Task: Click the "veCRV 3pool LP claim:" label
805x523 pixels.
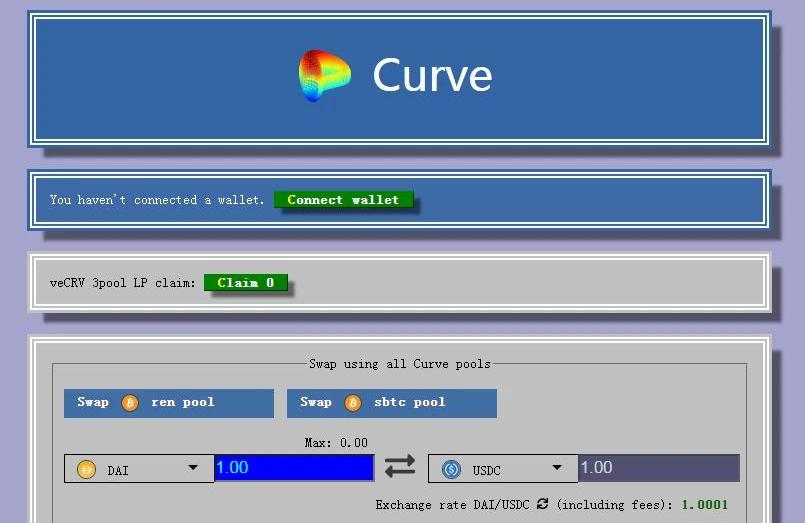Action: (123, 283)
